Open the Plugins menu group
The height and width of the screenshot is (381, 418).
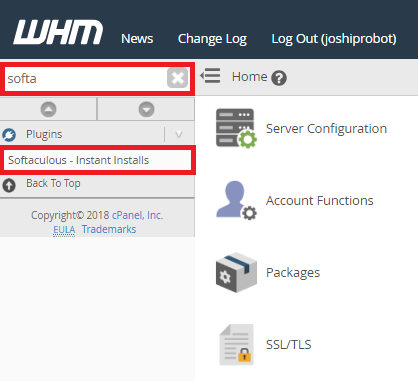tap(44, 134)
